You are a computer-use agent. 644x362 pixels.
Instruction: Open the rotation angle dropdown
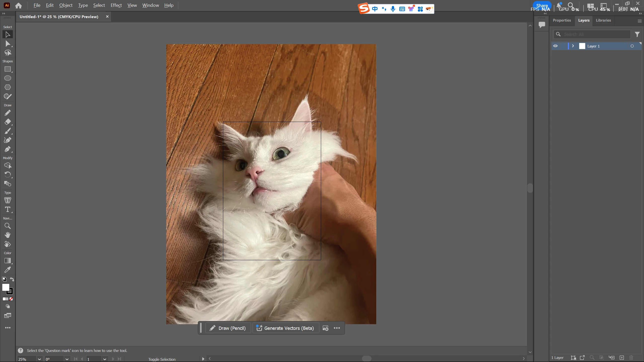pos(67,359)
